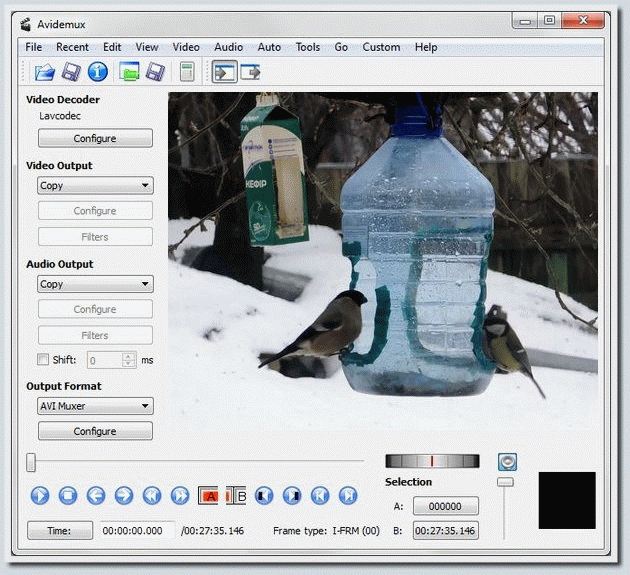Screen dimensions: 630x575
Task: Go to the first frame
Action: [x=320, y=495]
